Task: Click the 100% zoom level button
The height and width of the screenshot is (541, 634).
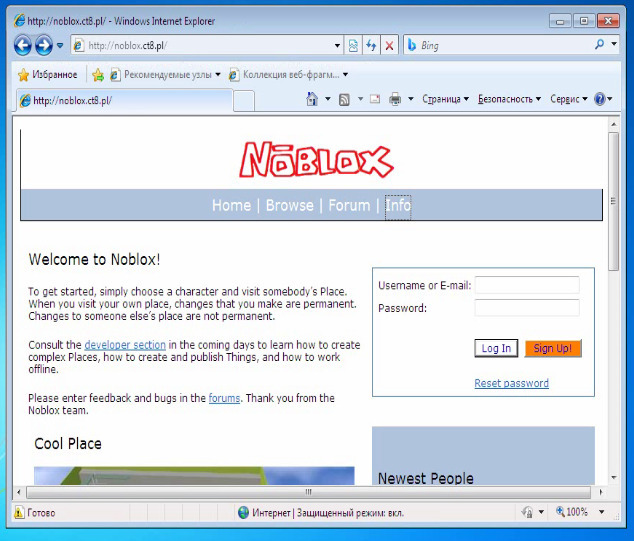Action: [572, 512]
